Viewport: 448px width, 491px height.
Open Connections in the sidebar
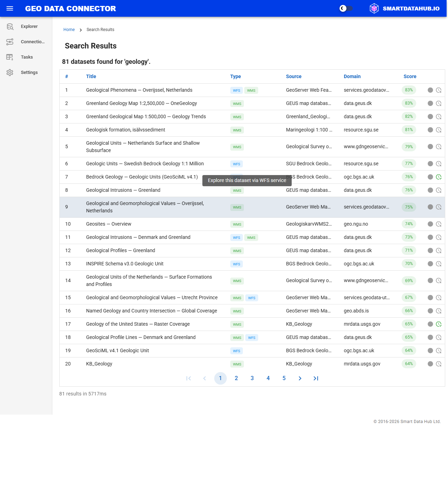tap(26, 42)
